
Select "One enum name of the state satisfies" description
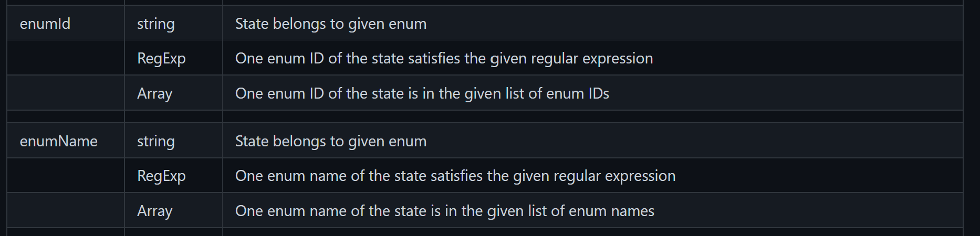[x=455, y=176]
